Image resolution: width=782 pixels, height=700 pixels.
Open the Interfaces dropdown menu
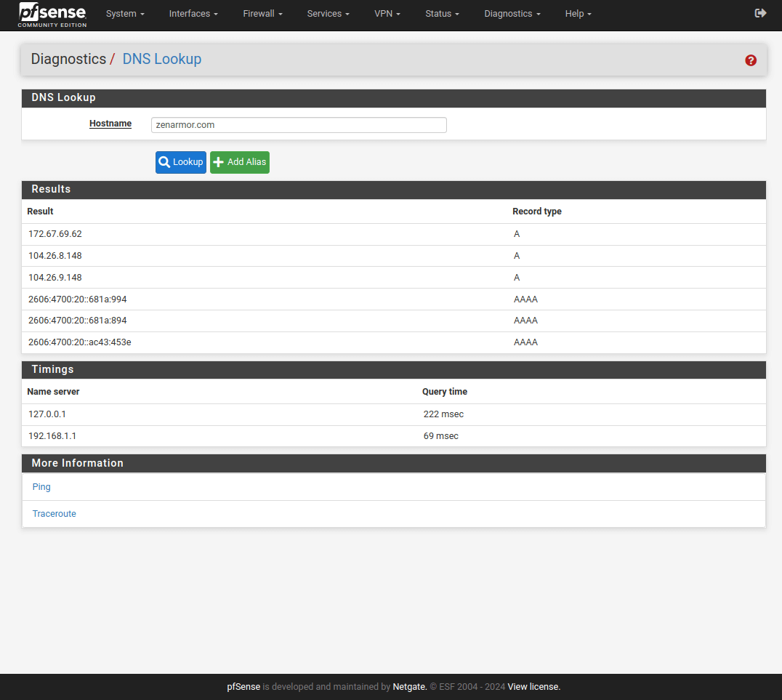(x=193, y=14)
